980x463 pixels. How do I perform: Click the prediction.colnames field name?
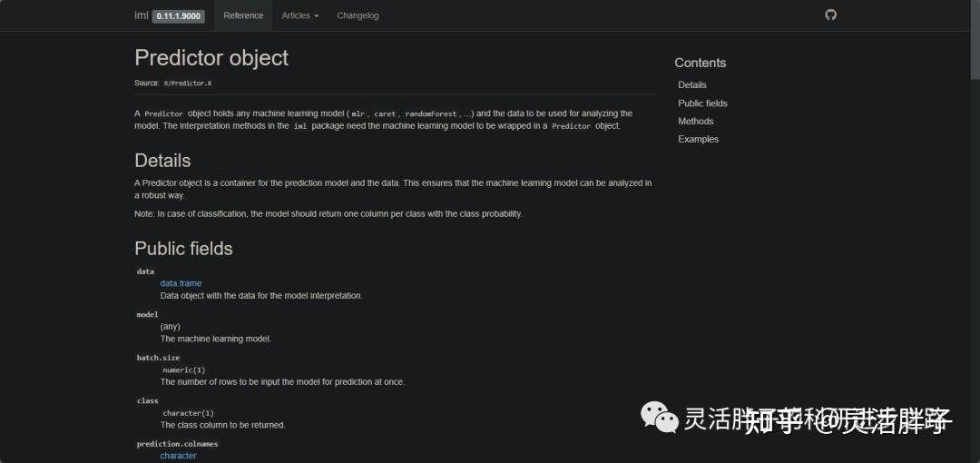click(177, 444)
